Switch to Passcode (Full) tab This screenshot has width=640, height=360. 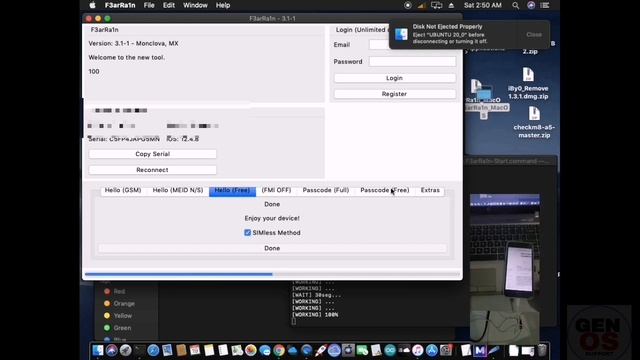point(326,190)
